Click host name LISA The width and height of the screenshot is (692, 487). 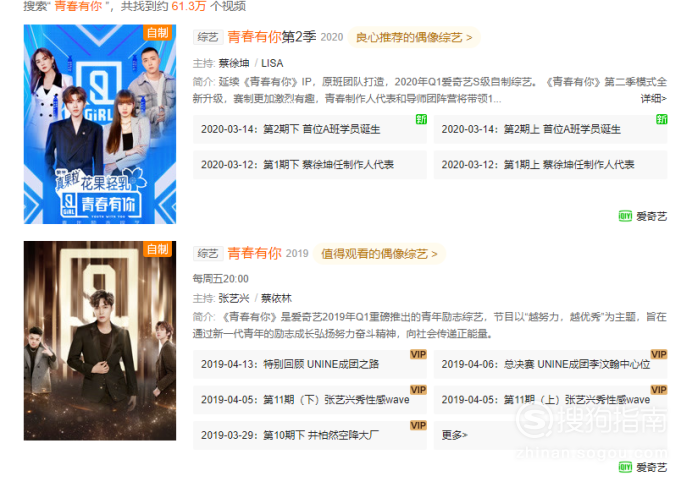tap(272, 63)
